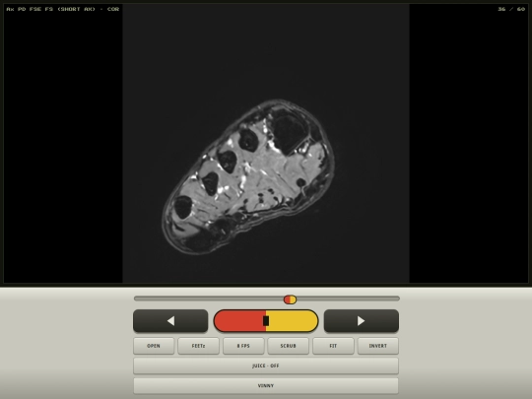The image size is (532, 399).
Task: Fit image to view with FIT
Action: 333,346
